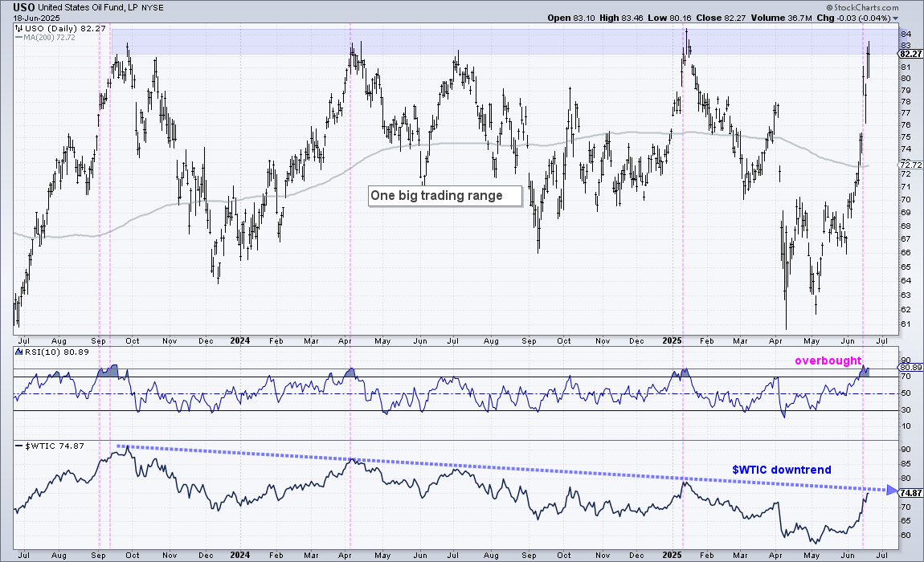
Task: Click the Open 83.10 value
Action: pyautogui.click(x=571, y=18)
